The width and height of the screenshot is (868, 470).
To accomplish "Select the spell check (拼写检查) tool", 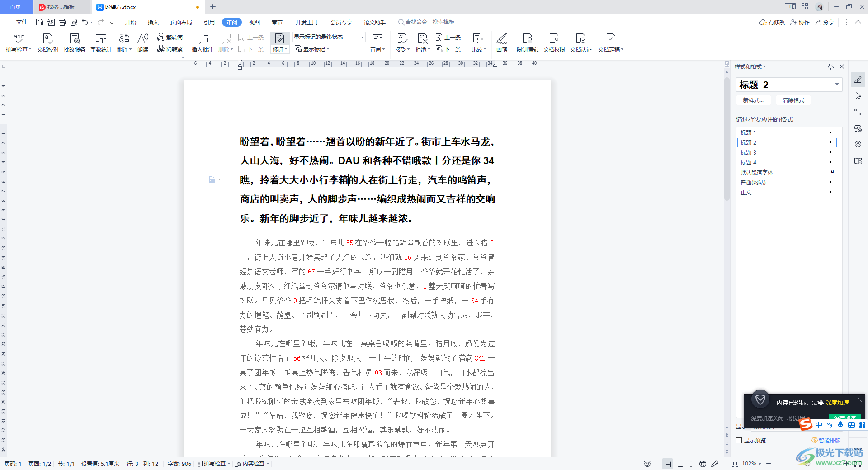I will (x=18, y=42).
